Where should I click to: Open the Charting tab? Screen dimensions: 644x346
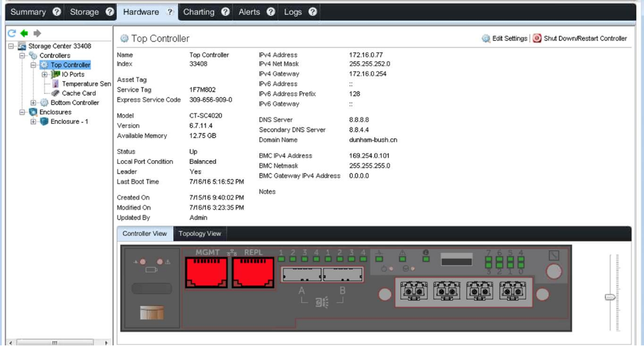(x=199, y=12)
